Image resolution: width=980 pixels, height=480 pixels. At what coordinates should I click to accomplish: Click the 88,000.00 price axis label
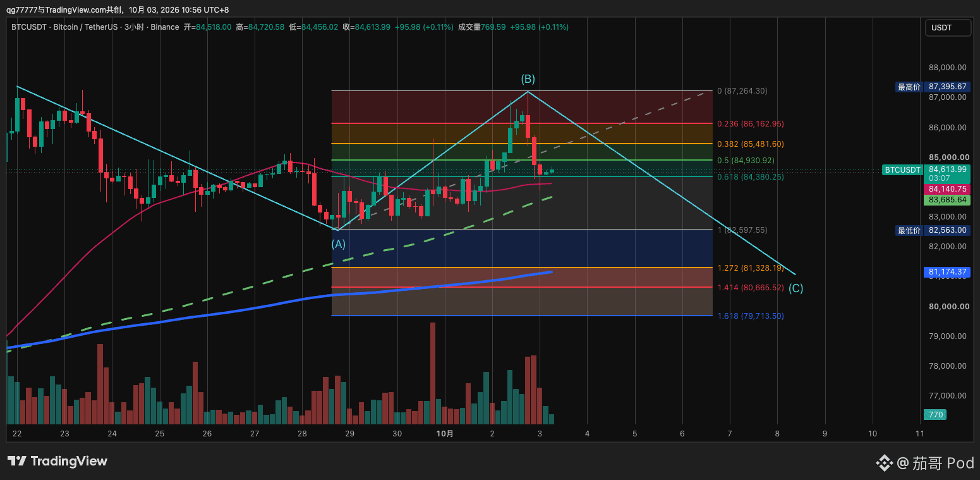[x=948, y=68]
